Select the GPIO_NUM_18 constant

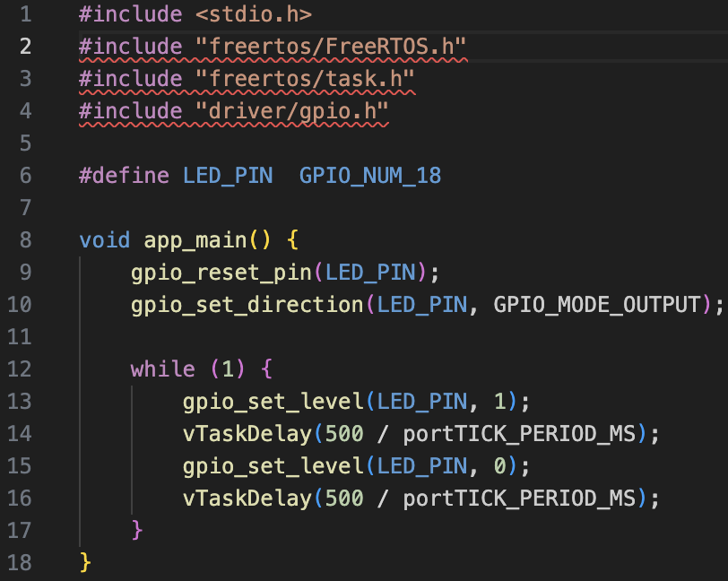click(370, 176)
